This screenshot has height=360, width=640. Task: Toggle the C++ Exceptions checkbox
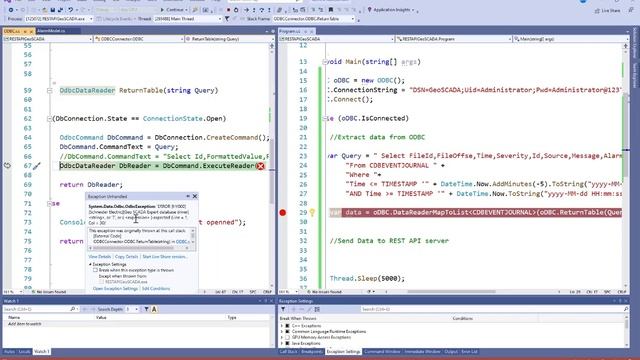tap(288, 326)
